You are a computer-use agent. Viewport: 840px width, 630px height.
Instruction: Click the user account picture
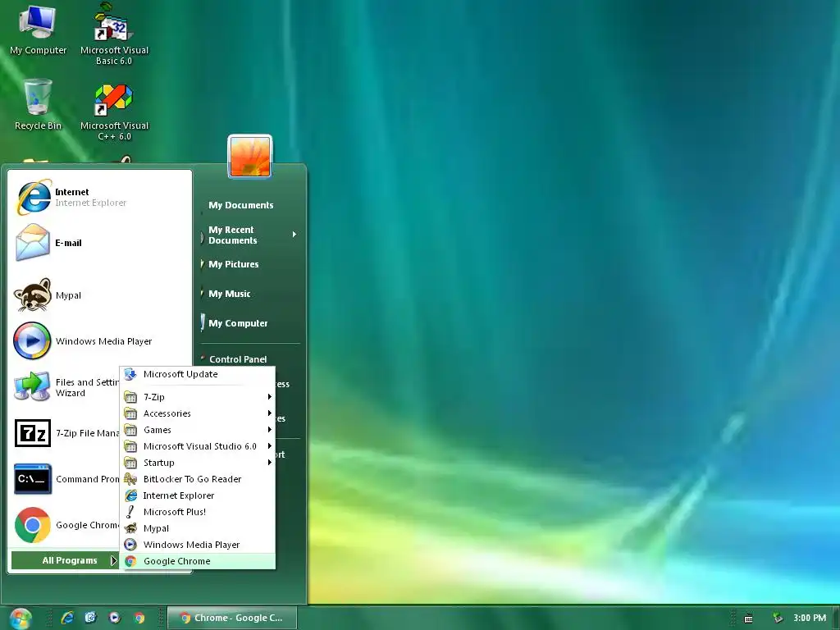[x=250, y=157]
